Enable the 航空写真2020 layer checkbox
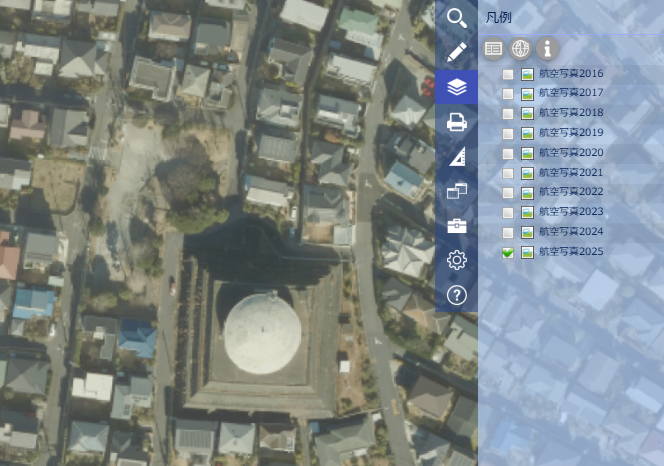Screen dimensions: 664x466 (x=508, y=153)
